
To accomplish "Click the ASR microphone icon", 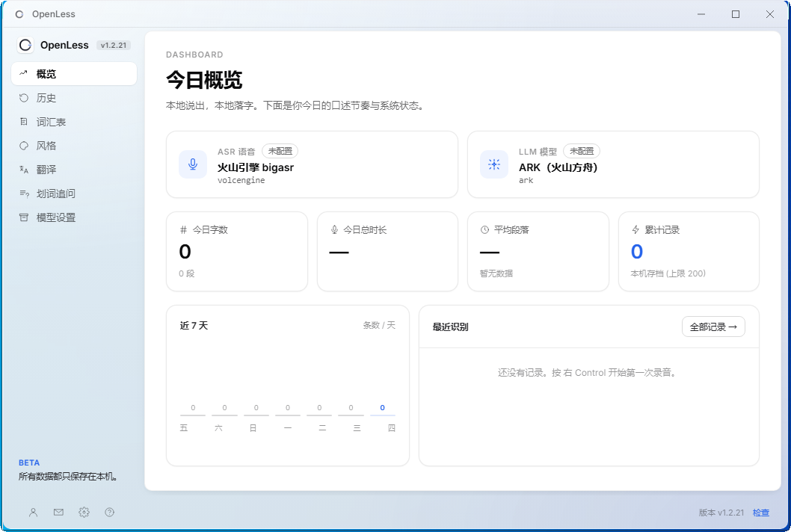I will pos(193,164).
